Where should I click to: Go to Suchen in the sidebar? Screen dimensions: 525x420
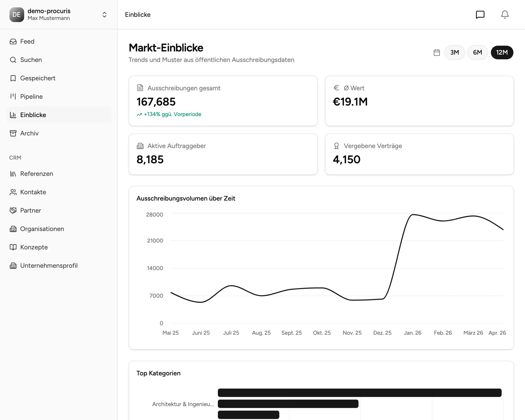(x=59, y=60)
